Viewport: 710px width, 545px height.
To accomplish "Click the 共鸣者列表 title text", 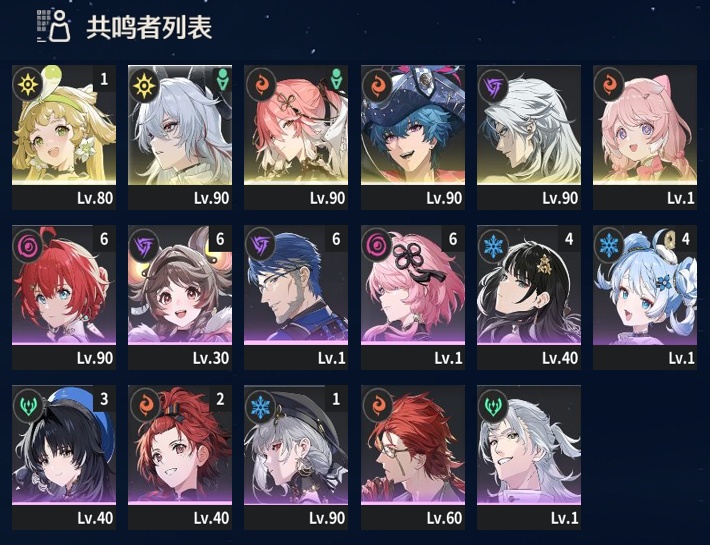I will [x=149, y=27].
